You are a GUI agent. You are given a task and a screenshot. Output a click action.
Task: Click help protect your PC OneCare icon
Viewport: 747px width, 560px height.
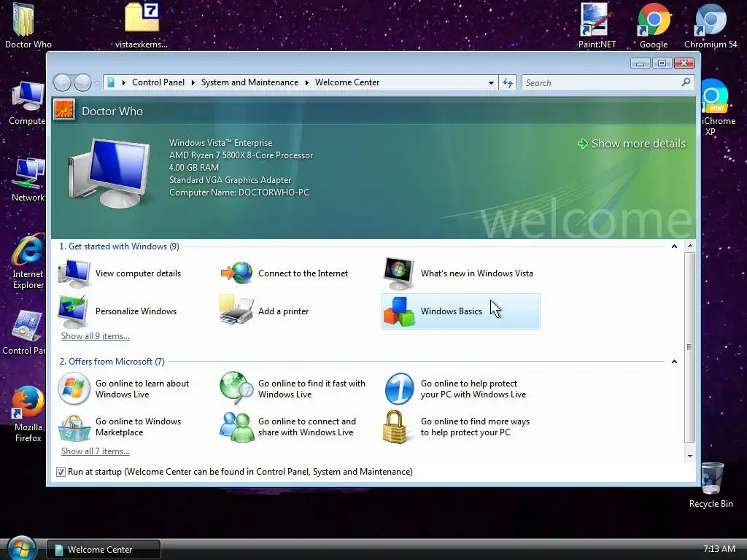click(399, 389)
